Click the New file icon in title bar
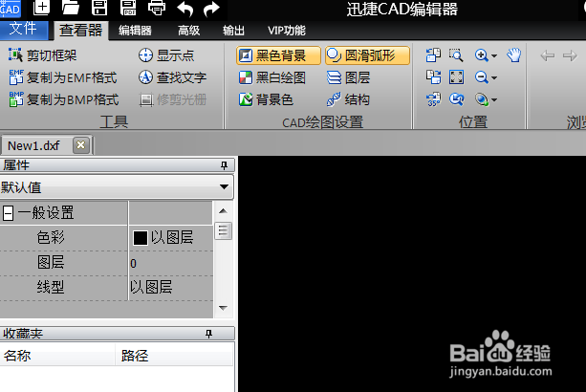Screen dimensions: 586x392 (41, 8)
